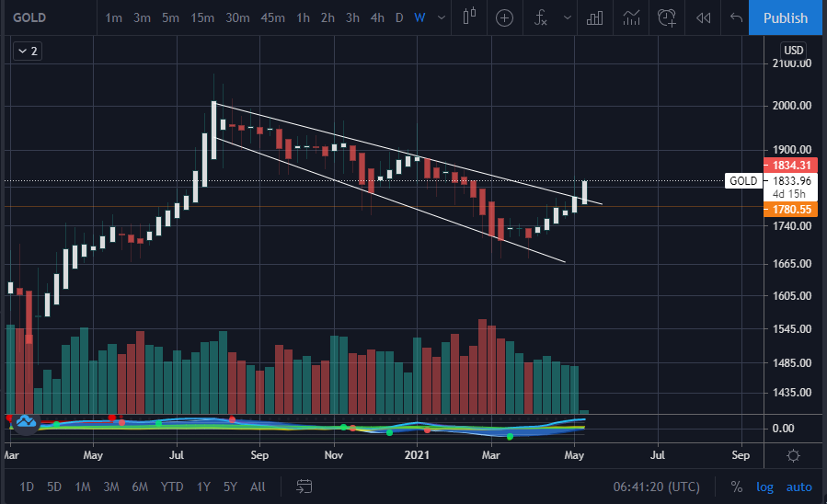
Task: Click the 2021 label on time axis
Action: 417,455
